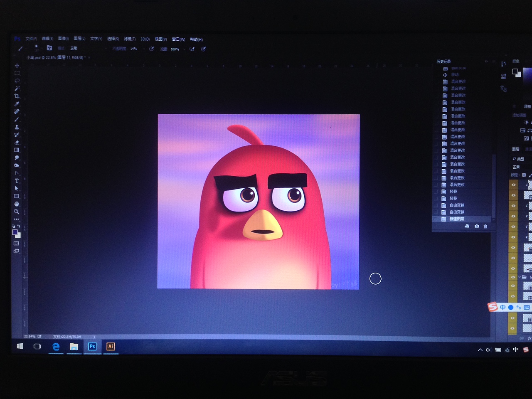The height and width of the screenshot is (399, 532).
Task: Swap foreground and background colors
Action: tap(19, 226)
